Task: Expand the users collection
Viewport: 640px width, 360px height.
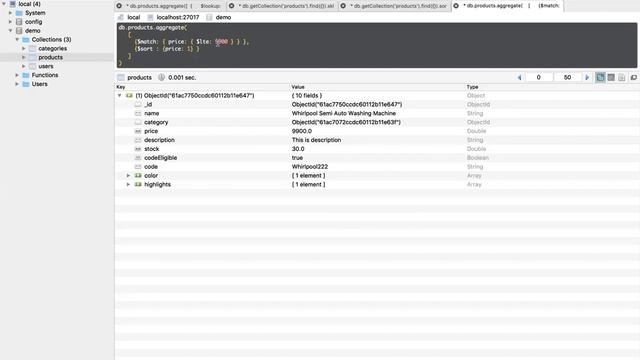Action: (x=24, y=66)
